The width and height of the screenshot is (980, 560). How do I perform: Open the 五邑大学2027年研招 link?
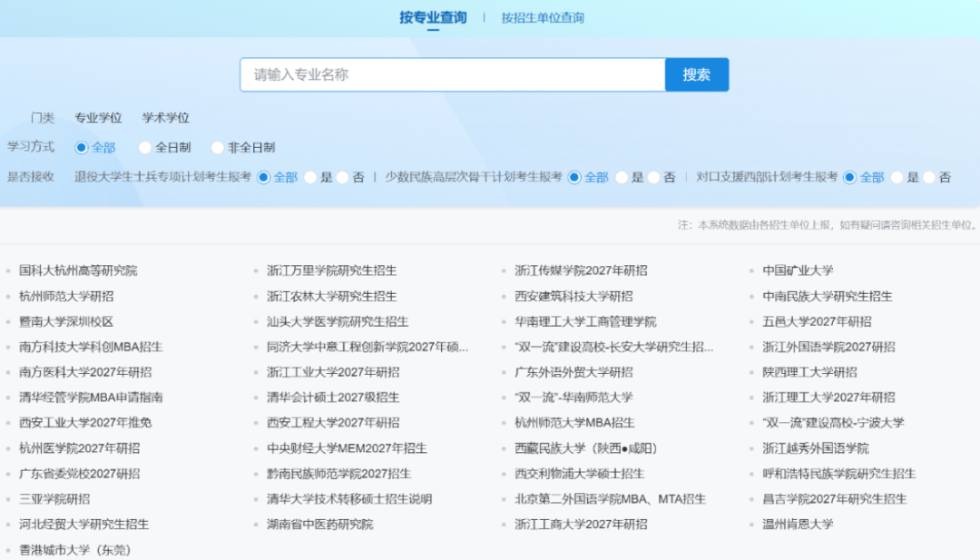(817, 322)
